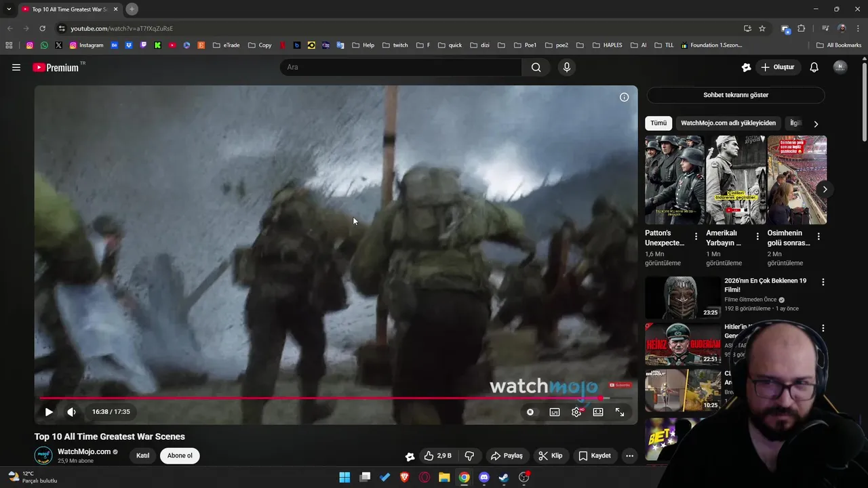Click Sohbet tekrarını göster button

point(736,95)
